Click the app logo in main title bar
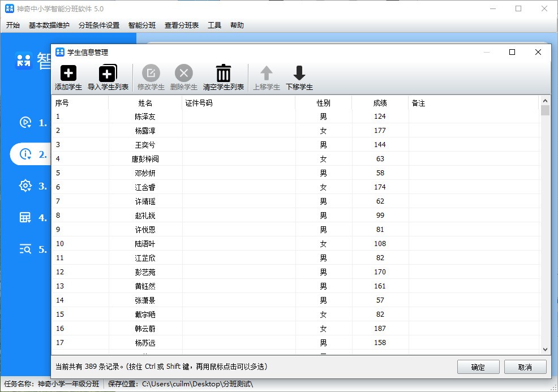The width and height of the screenshot is (558, 392). (x=10, y=8)
